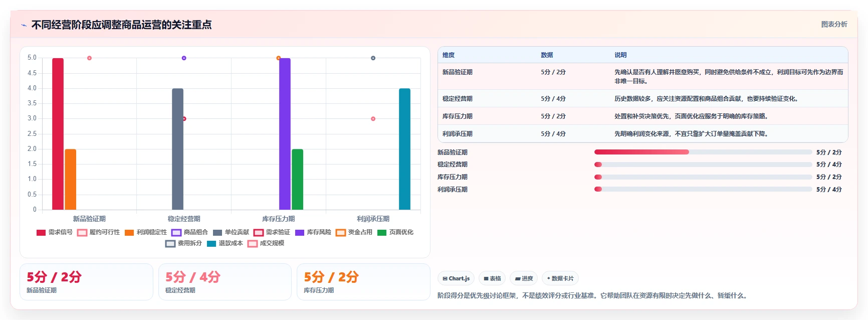Select the Chart.js chip

[456, 278]
